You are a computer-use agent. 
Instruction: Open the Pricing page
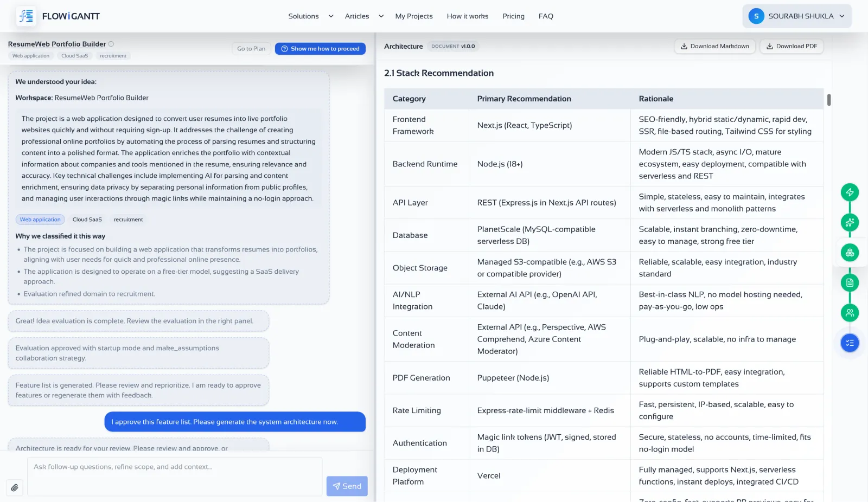point(513,16)
